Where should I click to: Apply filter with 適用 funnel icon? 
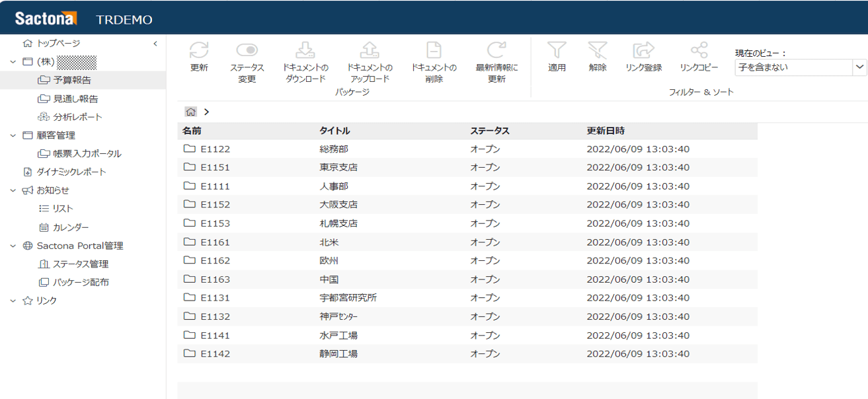tap(557, 51)
